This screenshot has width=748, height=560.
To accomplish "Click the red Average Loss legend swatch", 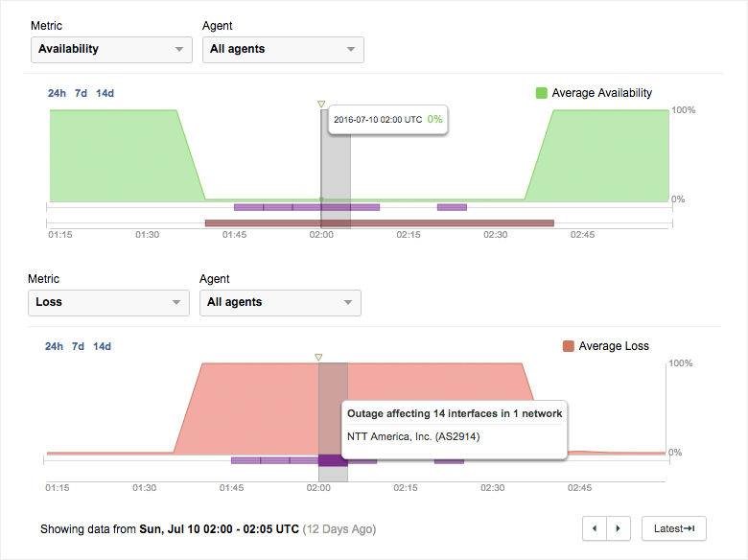I will coord(569,346).
